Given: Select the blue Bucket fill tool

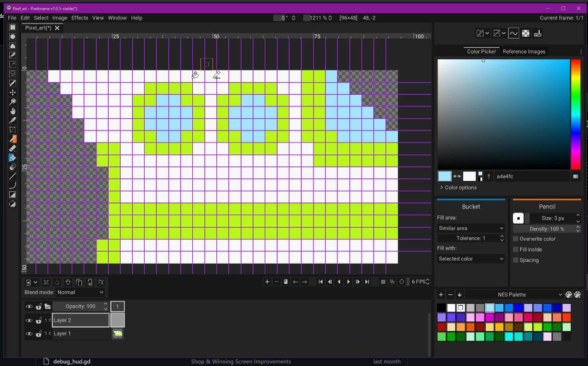Looking at the screenshot, I should pyautogui.click(x=12, y=158).
